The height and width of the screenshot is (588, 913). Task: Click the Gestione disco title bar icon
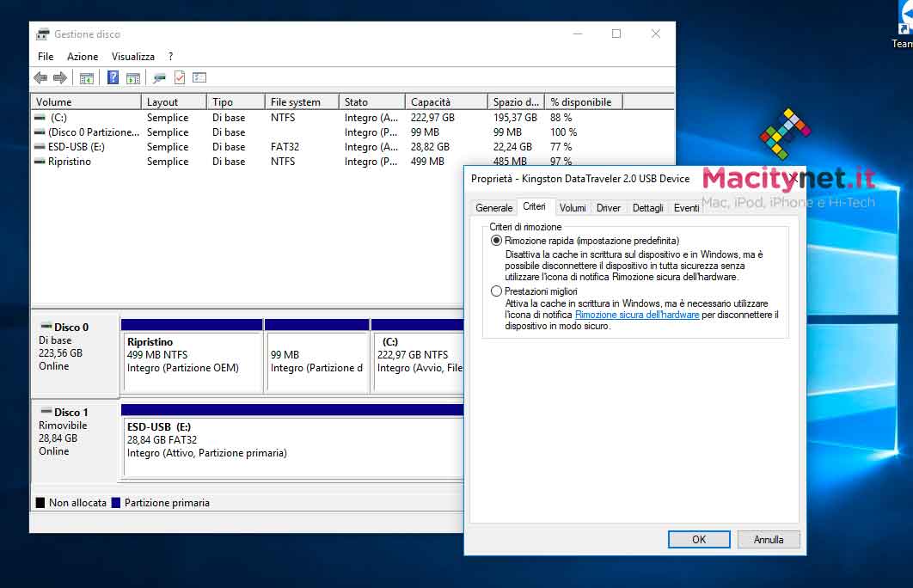click(x=43, y=34)
